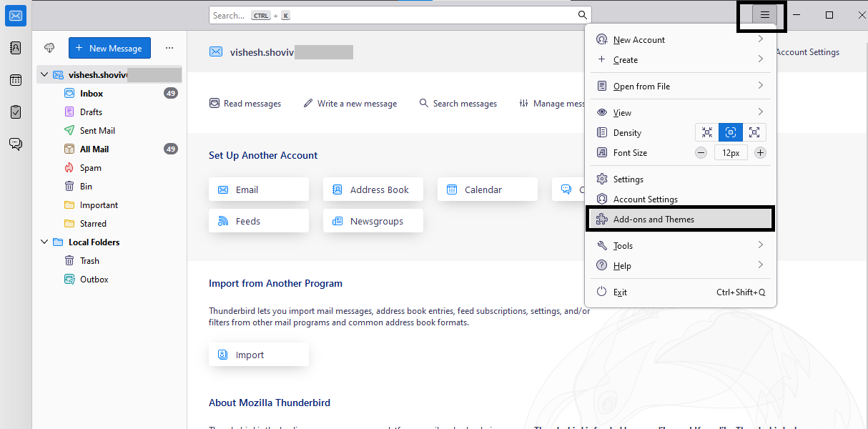Expand Create submenu
Screen dimensions: 868x429
click(x=681, y=59)
